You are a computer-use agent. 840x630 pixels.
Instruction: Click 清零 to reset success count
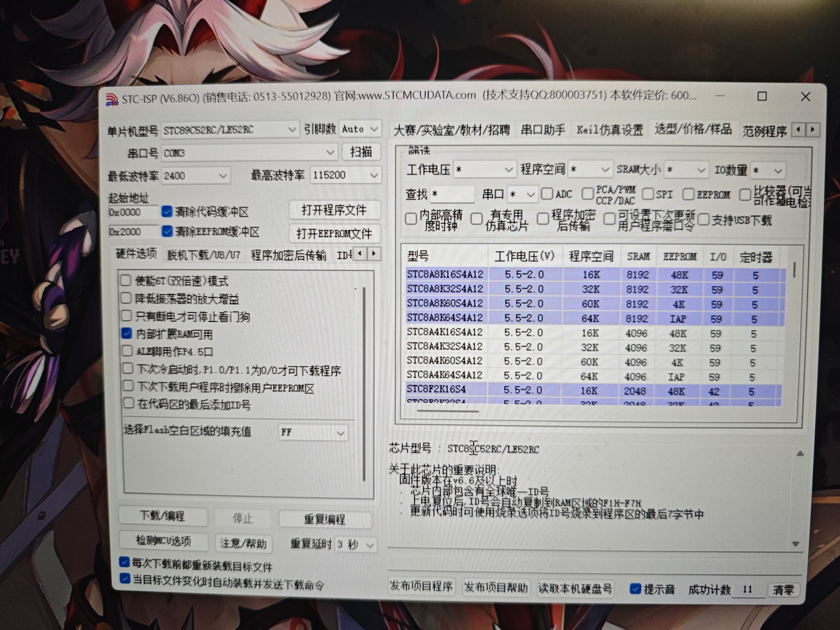coord(783,590)
